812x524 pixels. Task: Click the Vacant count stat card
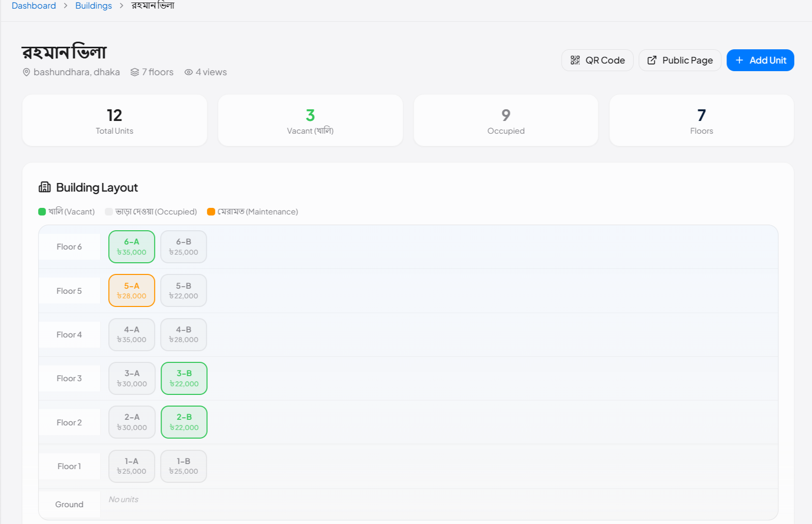click(x=310, y=120)
